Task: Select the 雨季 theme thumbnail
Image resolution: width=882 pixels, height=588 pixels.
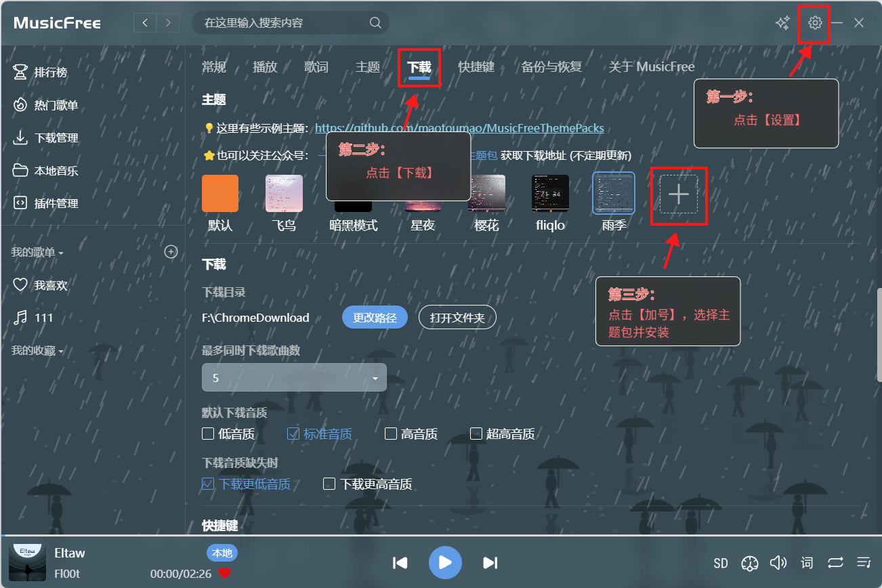Action: [x=614, y=192]
